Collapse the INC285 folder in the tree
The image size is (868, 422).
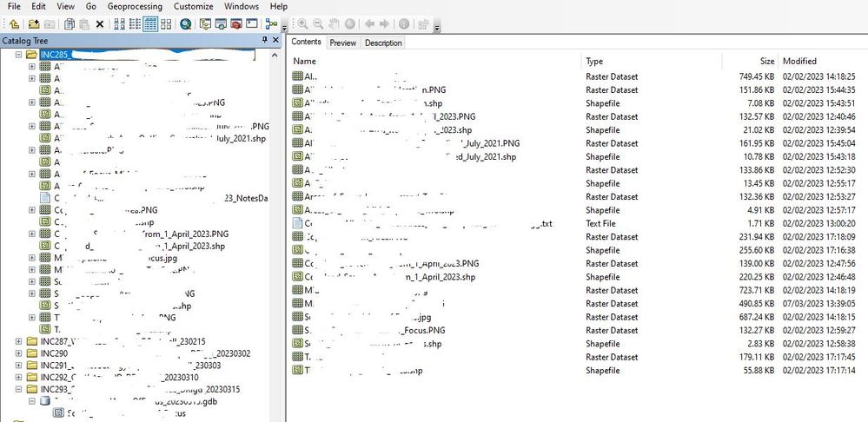point(19,55)
